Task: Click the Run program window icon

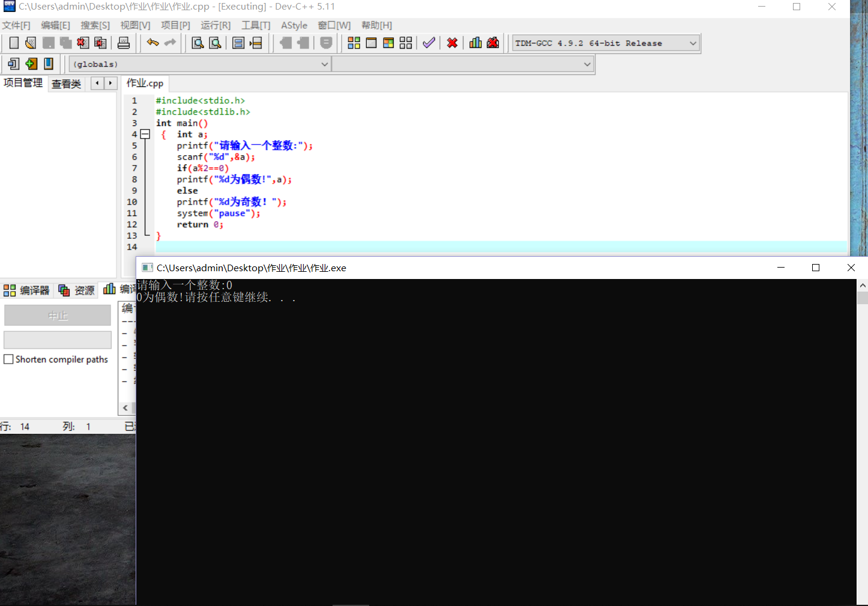Action: pos(372,43)
